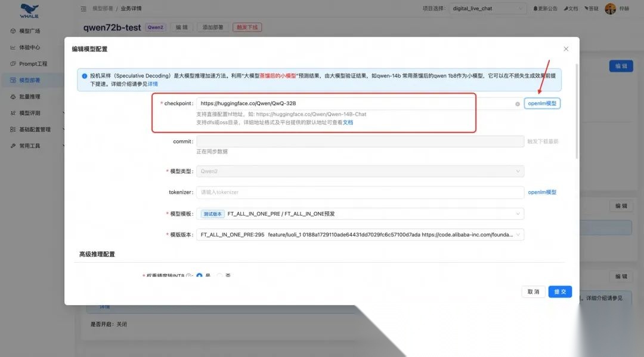Screen dimensions: 644x357
Task: Click the red 触发下线 button
Action: [x=247, y=27]
